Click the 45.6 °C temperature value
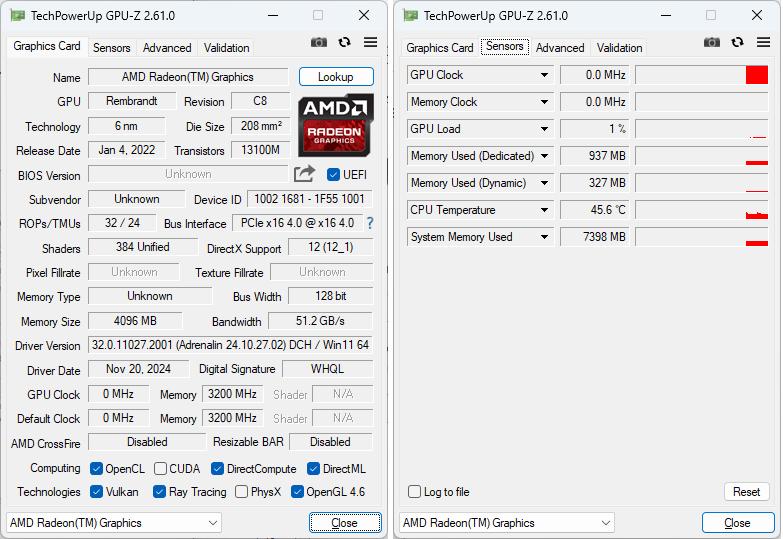783x539 pixels. pos(594,210)
